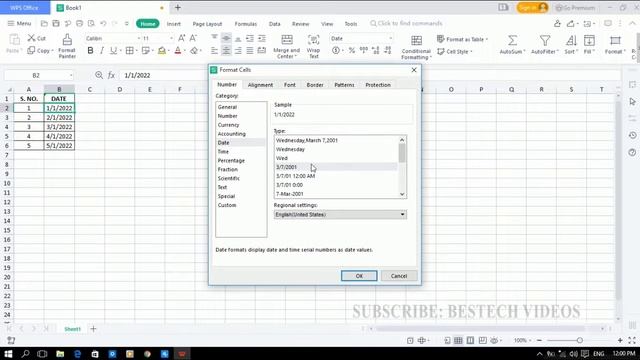The image size is (640, 360).
Task: Select the Text category
Action: point(222,187)
